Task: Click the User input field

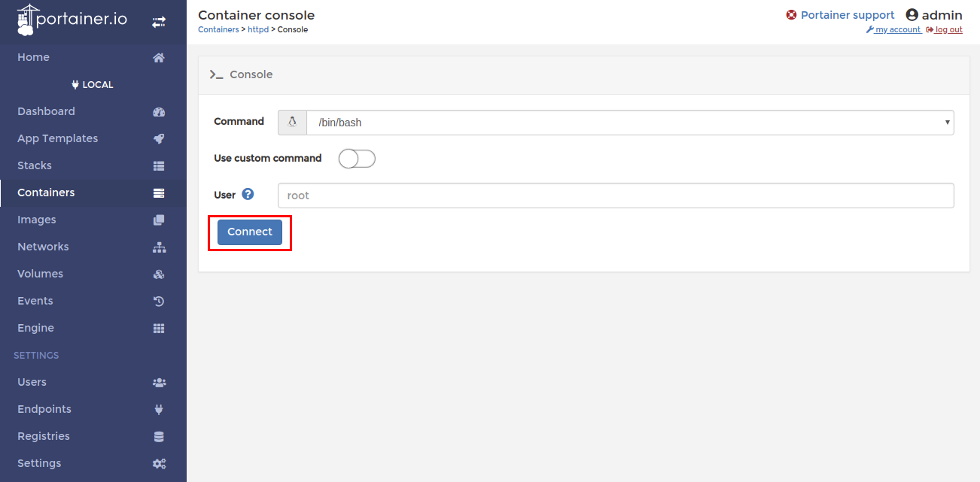Action: coord(615,196)
